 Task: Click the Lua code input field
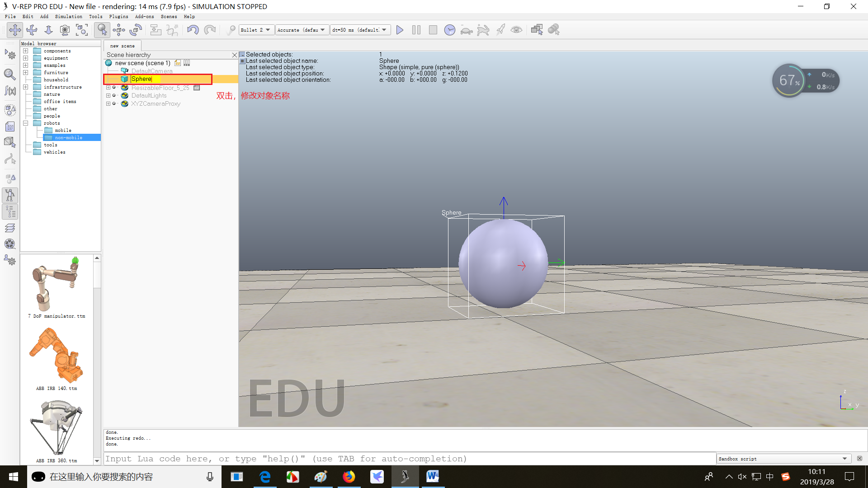[409, 459]
